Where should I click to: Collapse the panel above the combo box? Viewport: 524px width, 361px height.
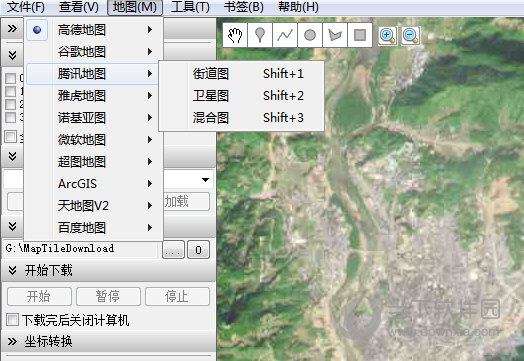click(12, 156)
